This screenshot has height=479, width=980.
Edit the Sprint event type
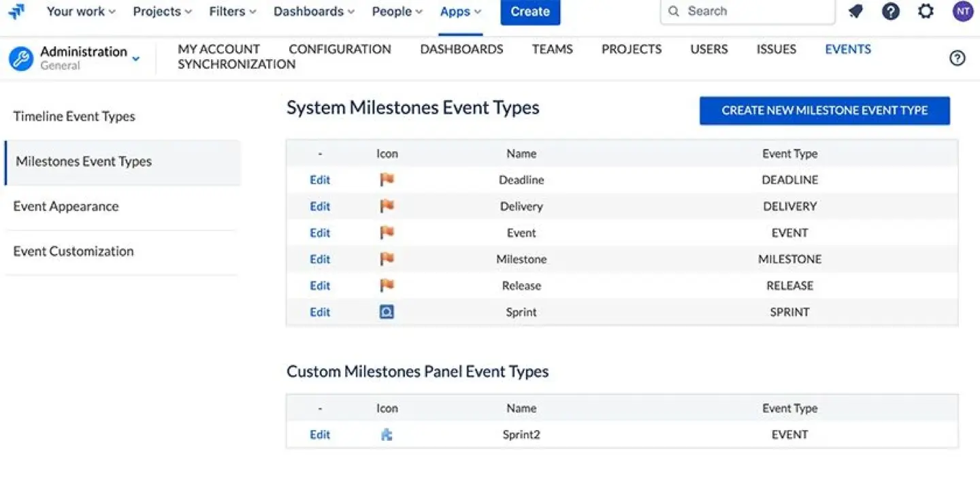[x=320, y=312]
